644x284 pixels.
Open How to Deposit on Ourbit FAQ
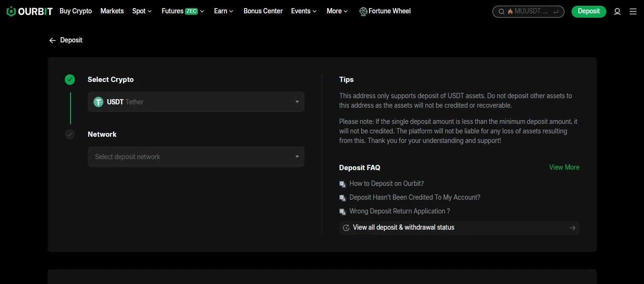(387, 183)
